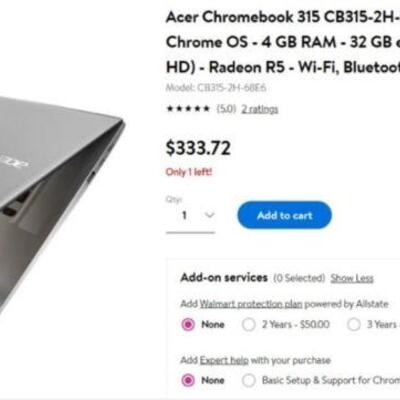Open the 2 ratings link
Image resolution: width=400 pixels, height=400 pixels.
click(x=260, y=109)
